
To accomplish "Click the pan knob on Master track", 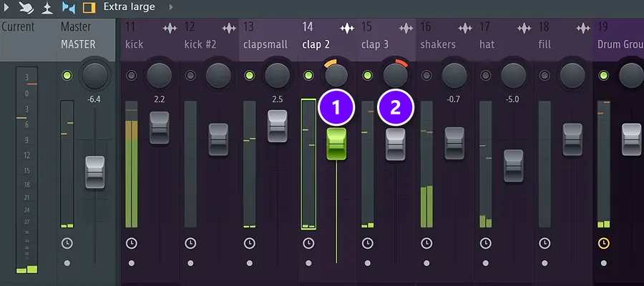I will (95, 76).
